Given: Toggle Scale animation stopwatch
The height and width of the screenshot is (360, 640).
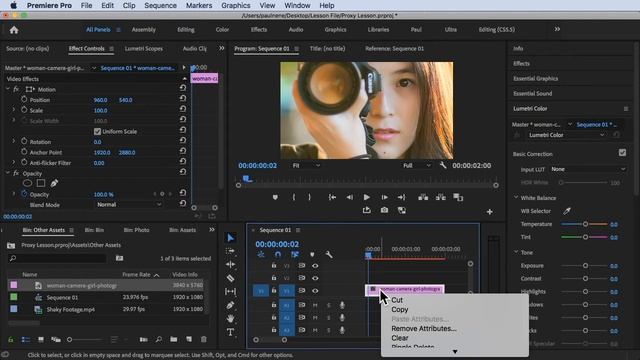Looking at the screenshot, I should 24,110.
